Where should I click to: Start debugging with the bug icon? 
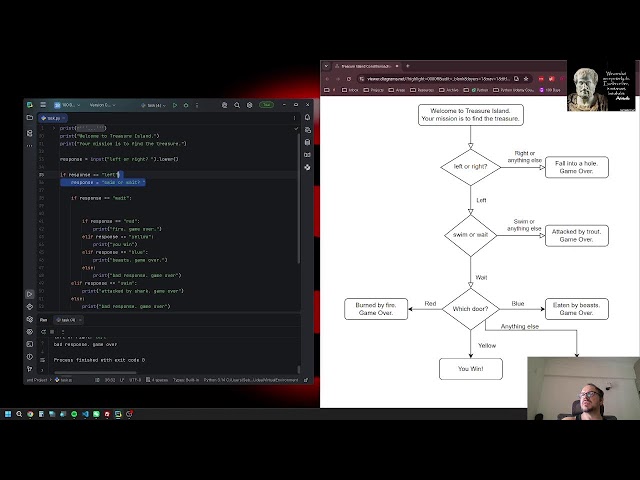pyautogui.click(x=186, y=105)
